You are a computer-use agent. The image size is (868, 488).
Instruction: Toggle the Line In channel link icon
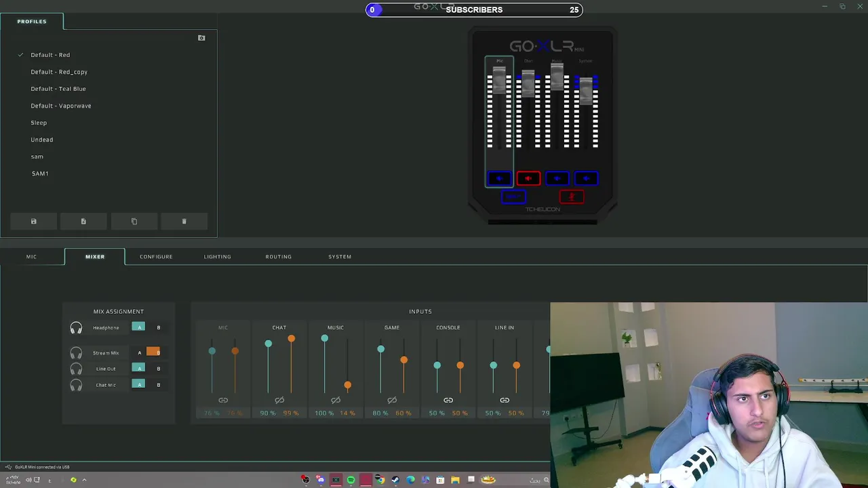[x=505, y=401]
